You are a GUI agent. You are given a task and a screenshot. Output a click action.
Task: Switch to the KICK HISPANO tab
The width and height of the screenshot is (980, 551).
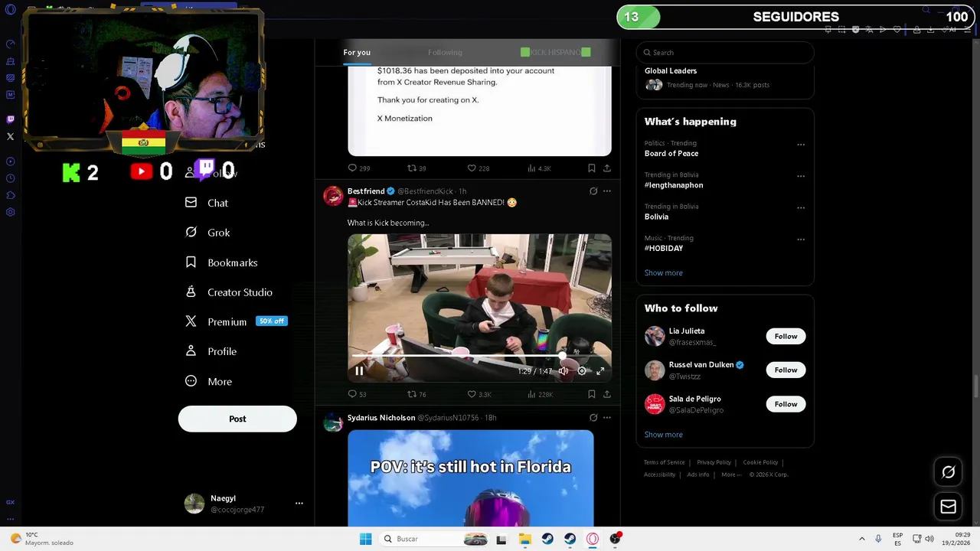pyautogui.click(x=555, y=52)
